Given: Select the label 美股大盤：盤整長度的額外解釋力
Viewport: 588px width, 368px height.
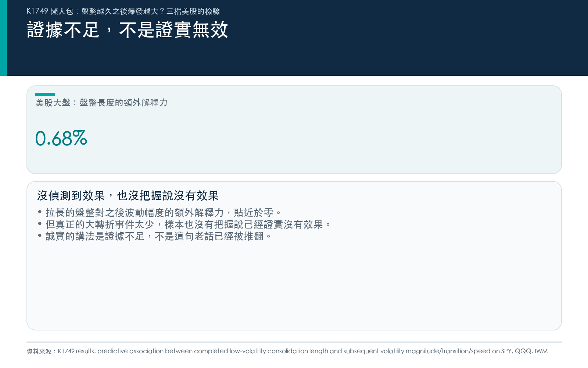Looking at the screenshot, I should 101,103.
